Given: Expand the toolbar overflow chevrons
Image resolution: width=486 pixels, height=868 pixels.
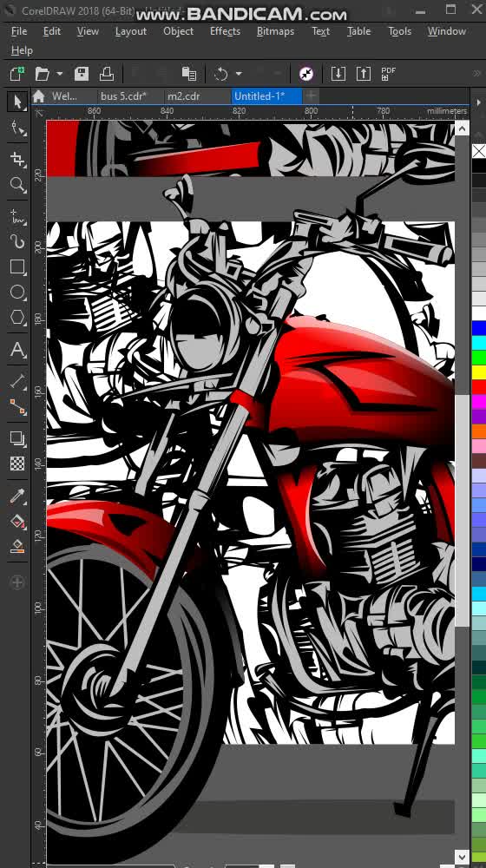Looking at the screenshot, I should coord(477,74).
